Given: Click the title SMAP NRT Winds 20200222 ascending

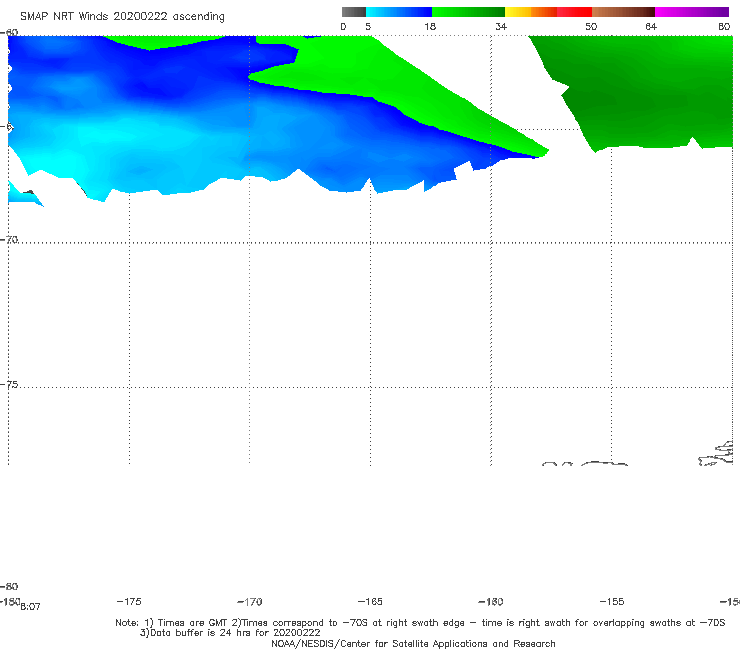Looking at the screenshot, I should 122,17.
